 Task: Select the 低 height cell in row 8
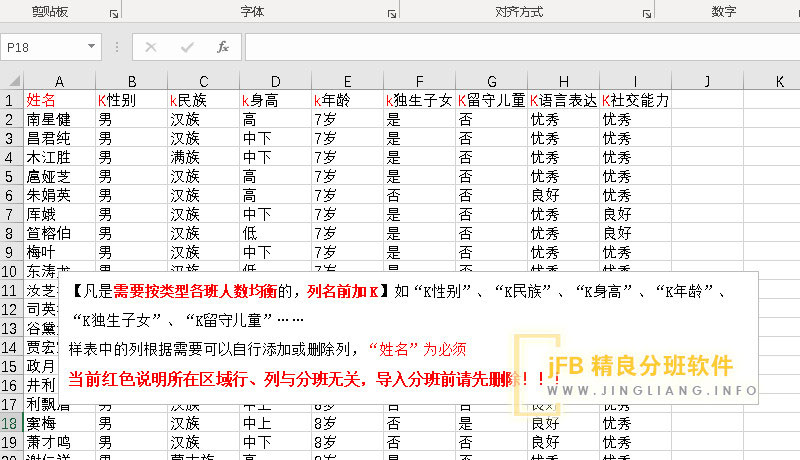tap(276, 233)
